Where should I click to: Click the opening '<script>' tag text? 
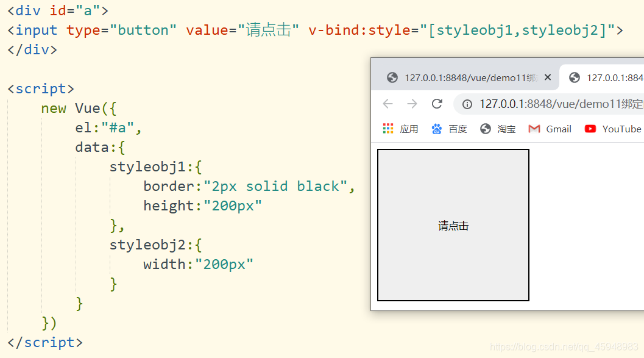(41, 89)
